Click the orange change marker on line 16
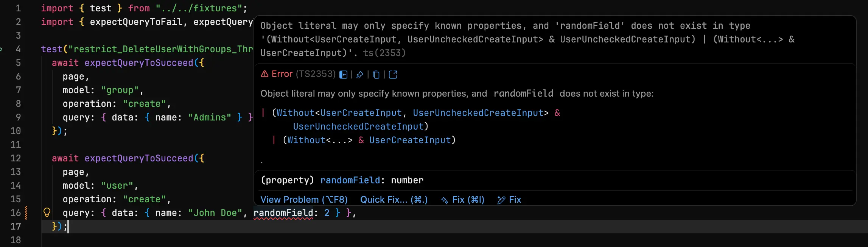The image size is (868, 247). click(x=26, y=213)
